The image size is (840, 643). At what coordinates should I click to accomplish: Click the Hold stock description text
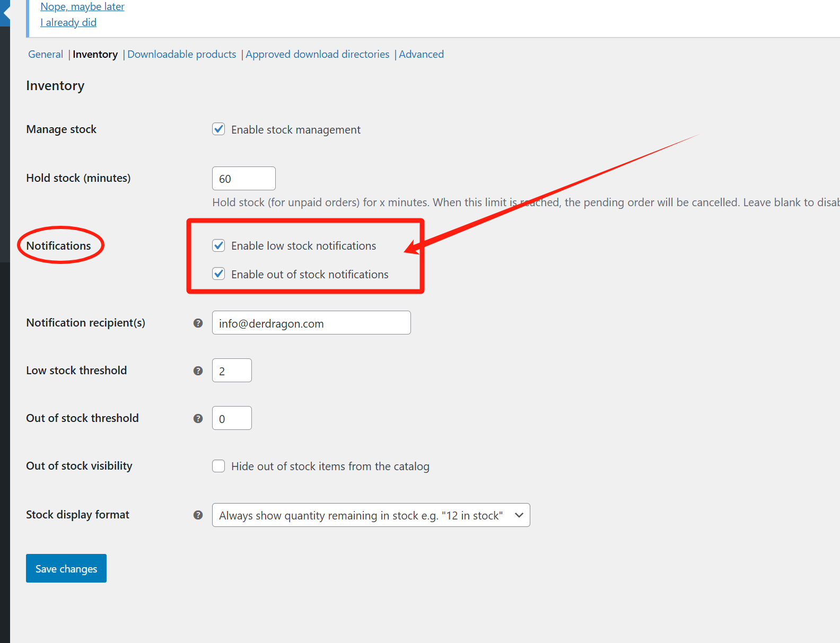(526, 202)
